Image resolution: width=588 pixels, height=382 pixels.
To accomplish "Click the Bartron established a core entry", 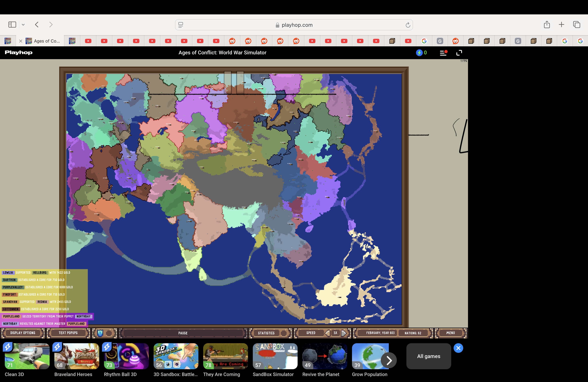I will click(34, 280).
